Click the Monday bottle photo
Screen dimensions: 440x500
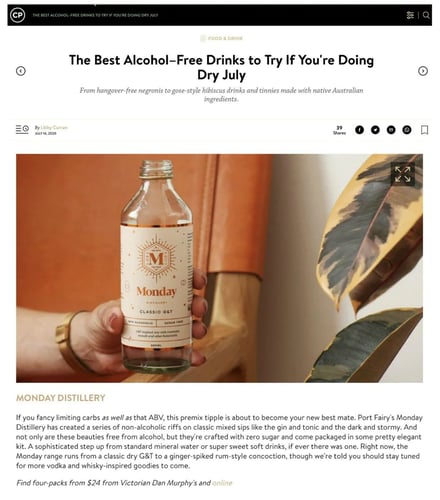click(x=219, y=268)
